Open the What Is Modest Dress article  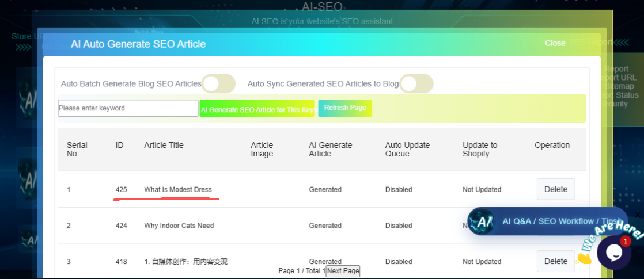tap(177, 189)
